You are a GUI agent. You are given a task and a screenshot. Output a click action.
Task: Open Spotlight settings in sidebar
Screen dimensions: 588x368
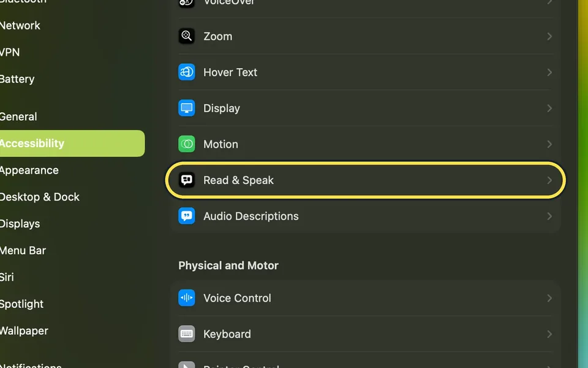coord(21,304)
